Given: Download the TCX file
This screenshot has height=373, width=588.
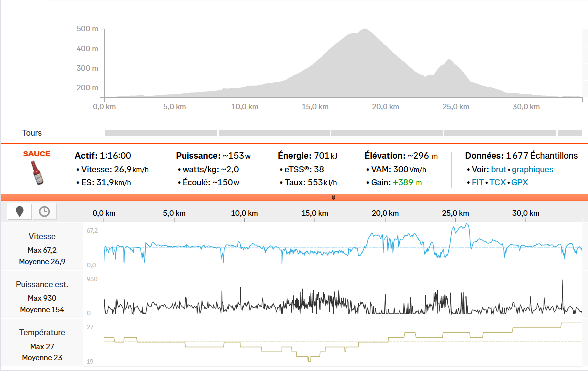Looking at the screenshot, I should (497, 182).
